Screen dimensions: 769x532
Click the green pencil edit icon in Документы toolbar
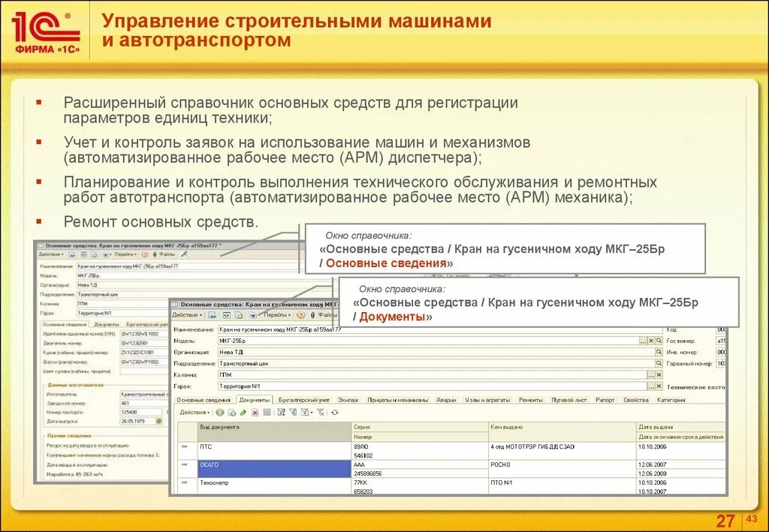pyautogui.click(x=243, y=413)
